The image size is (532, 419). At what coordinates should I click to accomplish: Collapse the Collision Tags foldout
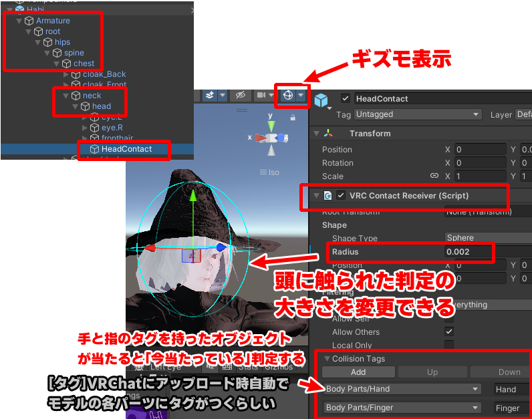tap(327, 359)
